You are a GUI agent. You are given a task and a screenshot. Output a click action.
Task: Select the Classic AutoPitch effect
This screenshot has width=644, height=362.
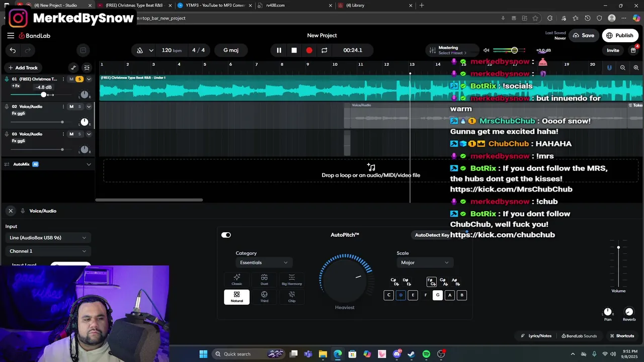tap(236, 280)
